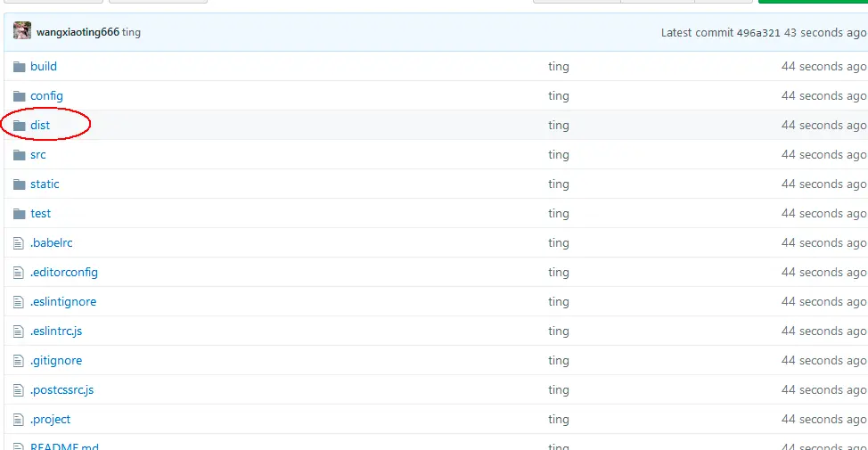868x450 pixels.
Task: Open the ting commit message for .postcssrc.js
Action: click(x=559, y=389)
